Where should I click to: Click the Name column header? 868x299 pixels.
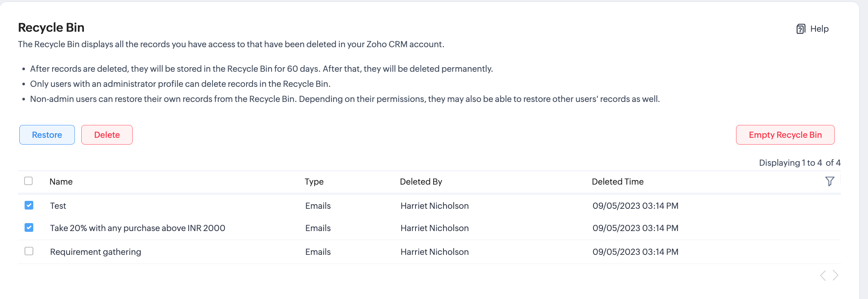tap(61, 182)
